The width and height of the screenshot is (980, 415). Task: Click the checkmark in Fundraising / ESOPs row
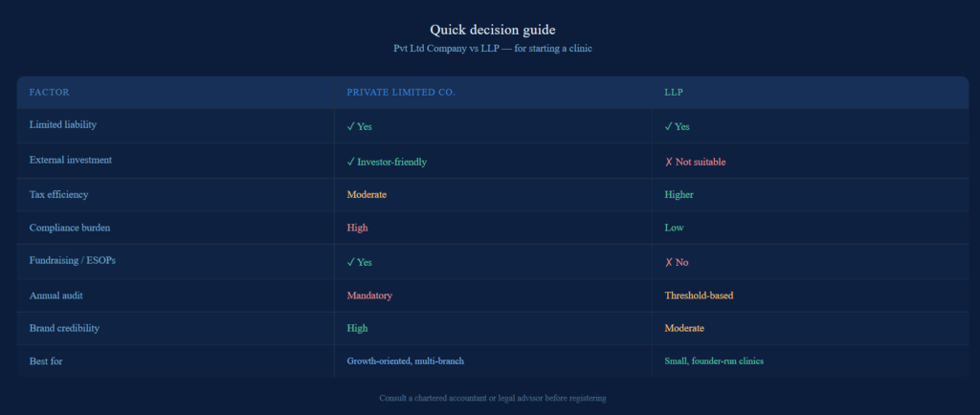click(351, 262)
